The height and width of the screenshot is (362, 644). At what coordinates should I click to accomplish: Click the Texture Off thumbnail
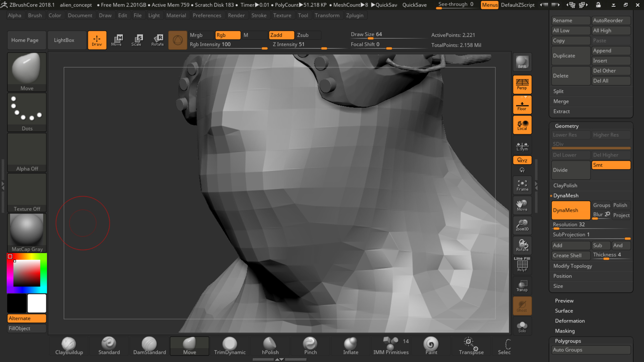27,192
